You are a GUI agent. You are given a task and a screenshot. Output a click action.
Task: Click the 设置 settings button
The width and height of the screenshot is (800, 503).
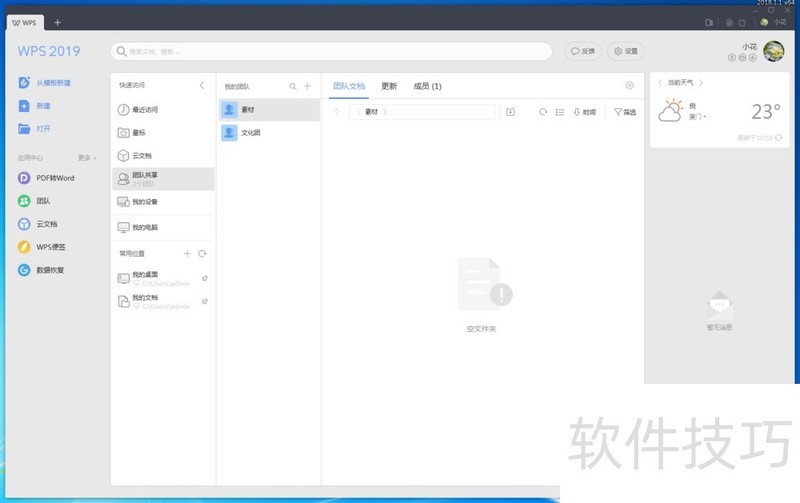pyautogui.click(x=626, y=51)
